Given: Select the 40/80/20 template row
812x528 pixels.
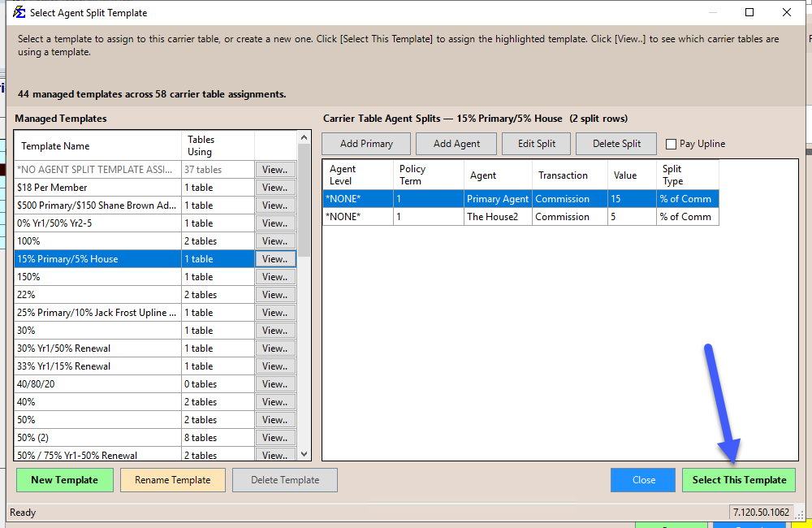Looking at the screenshot, I should (x=97, y=384).
